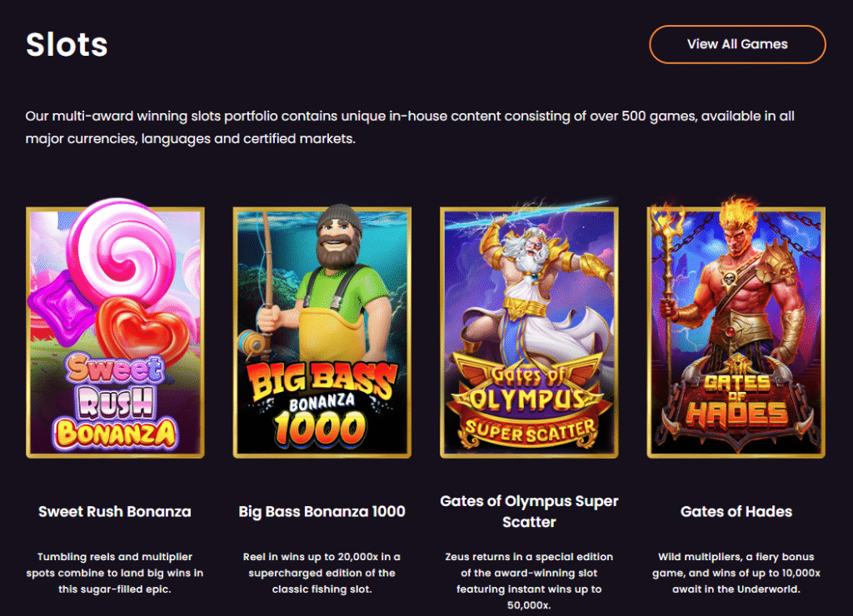Click the Big Bass Bonanza 1000 title
This screenshot has width=853, height=616.
click(x=322, y=511)
